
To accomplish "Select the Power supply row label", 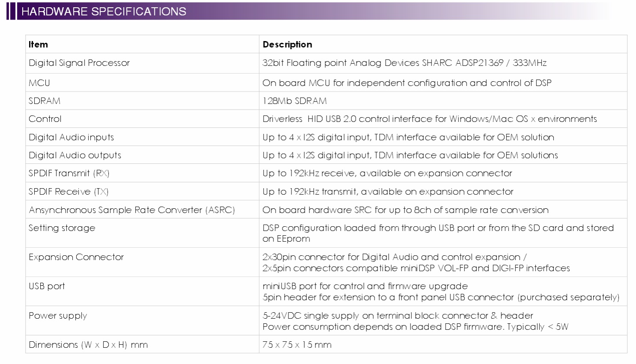I will pyautogui.click(x=58, y=316).
